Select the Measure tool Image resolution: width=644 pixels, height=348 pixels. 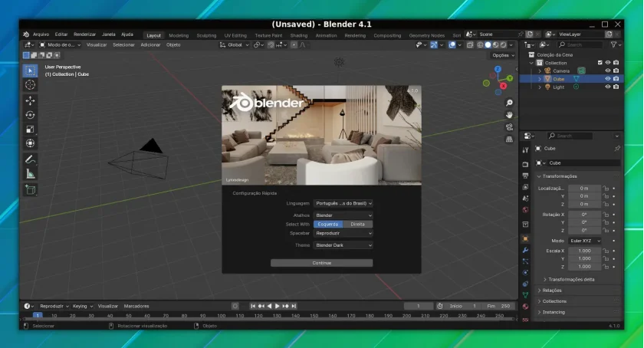pos(30,174)
